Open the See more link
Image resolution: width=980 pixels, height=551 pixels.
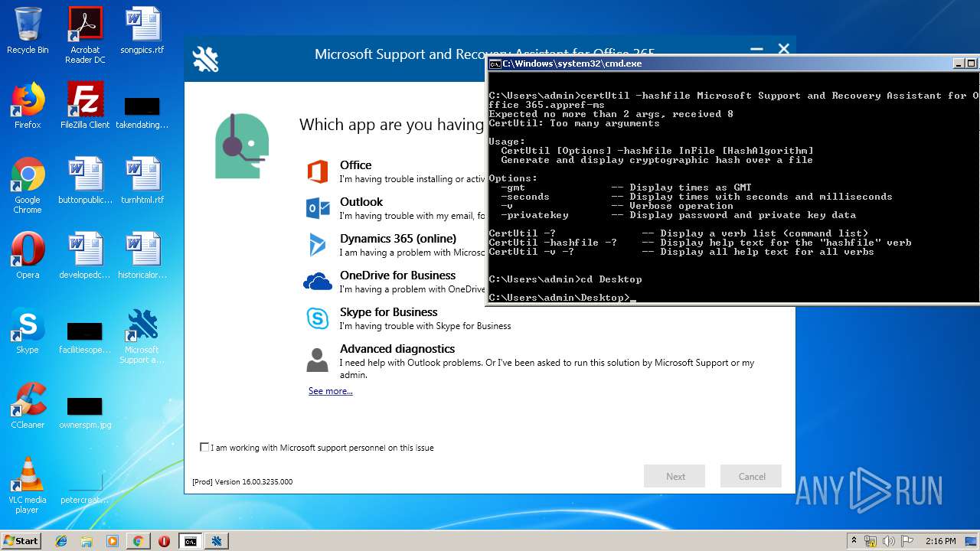click(331, 391)
